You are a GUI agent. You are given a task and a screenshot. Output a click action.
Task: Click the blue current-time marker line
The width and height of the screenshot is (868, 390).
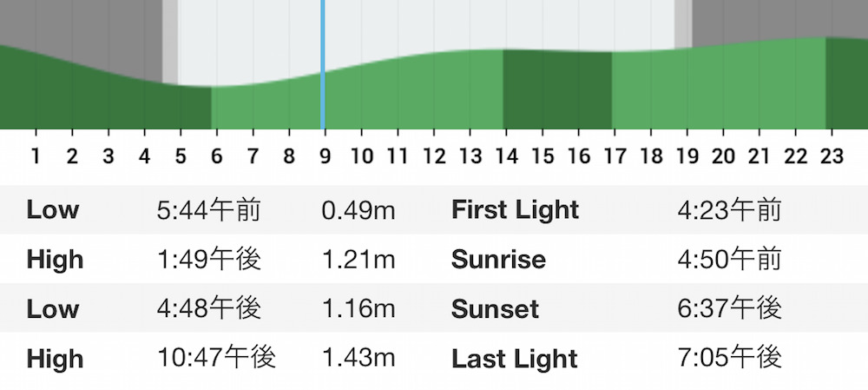pos(323,64)
